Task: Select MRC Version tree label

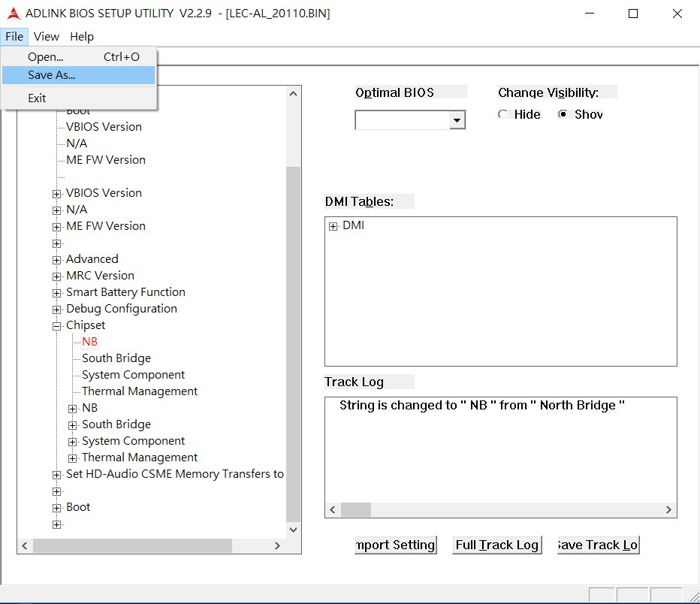Action: (100, 276)
